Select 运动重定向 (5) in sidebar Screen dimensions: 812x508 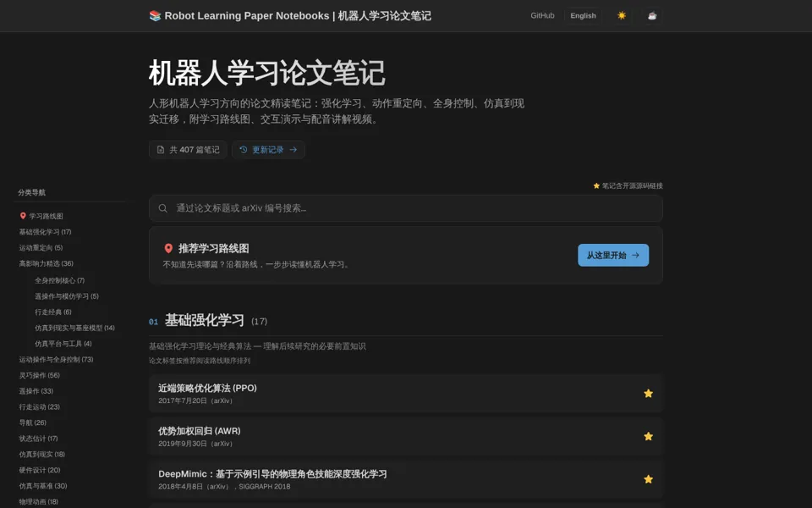click(41, 248)
